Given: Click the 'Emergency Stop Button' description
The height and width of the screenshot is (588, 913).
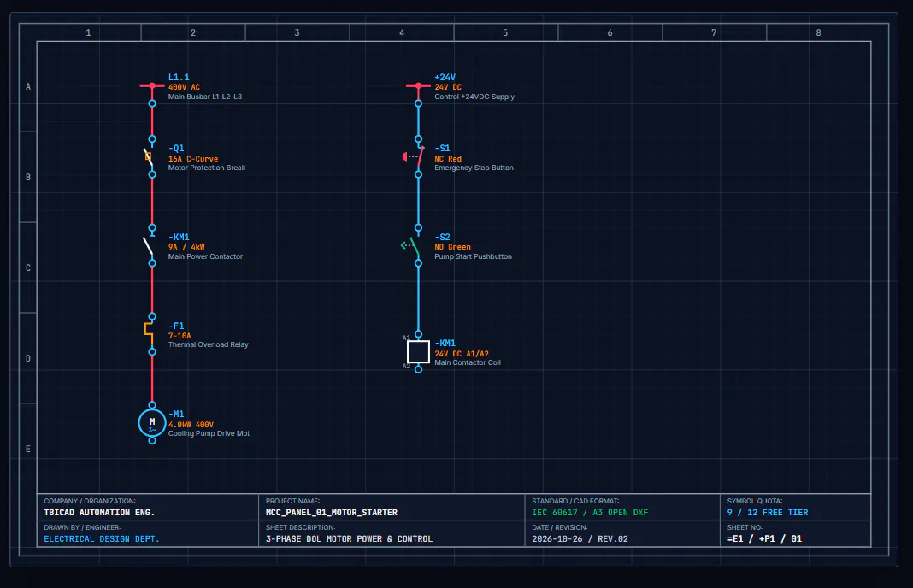Looking at the screenshot, I should (474, 168).
